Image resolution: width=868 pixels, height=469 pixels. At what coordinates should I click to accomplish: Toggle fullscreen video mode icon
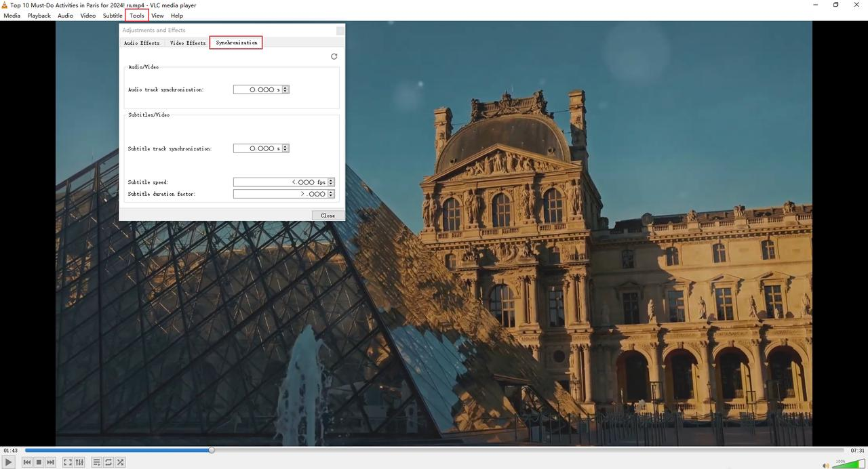click(68, 462)
